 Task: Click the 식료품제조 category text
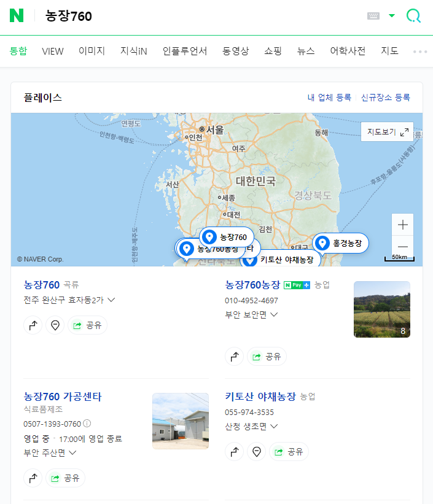coord(43,409)
